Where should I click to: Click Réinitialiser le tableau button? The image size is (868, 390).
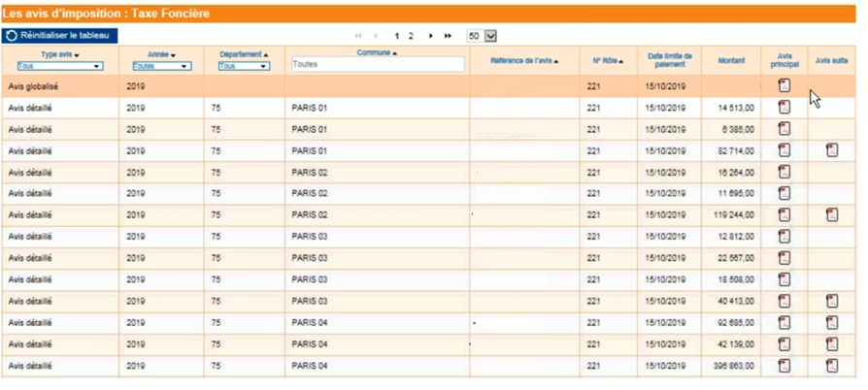tap(59, 36)
